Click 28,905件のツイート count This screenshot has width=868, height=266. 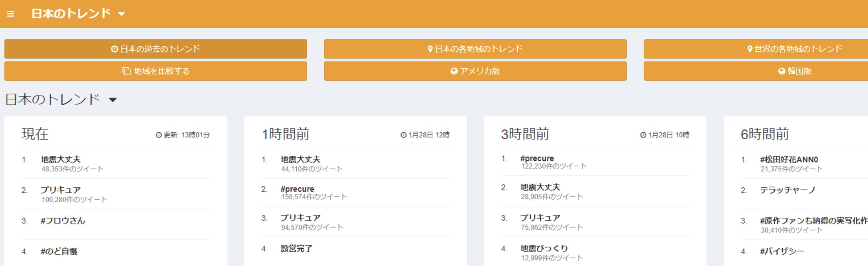(x=552, y=197)
